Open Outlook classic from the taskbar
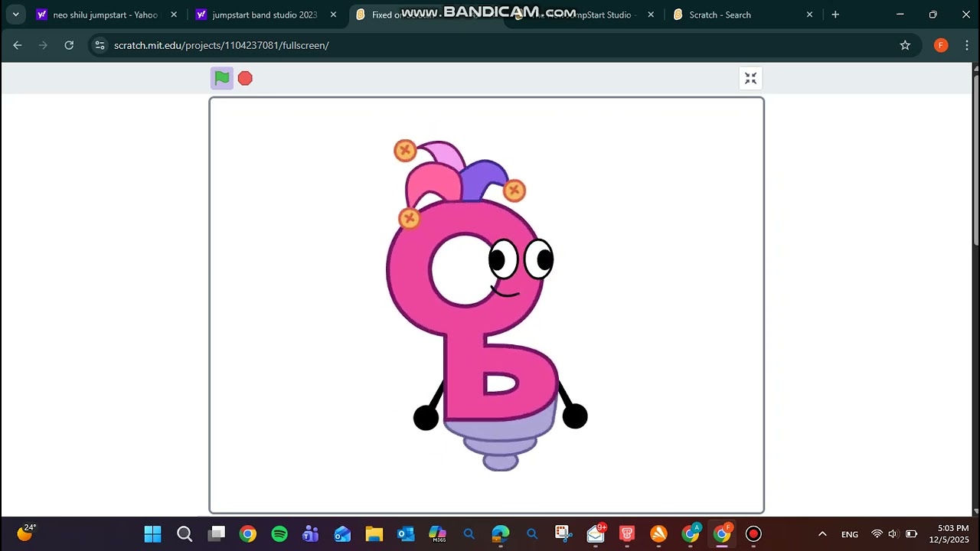980x551 pixels. point(406,534)
